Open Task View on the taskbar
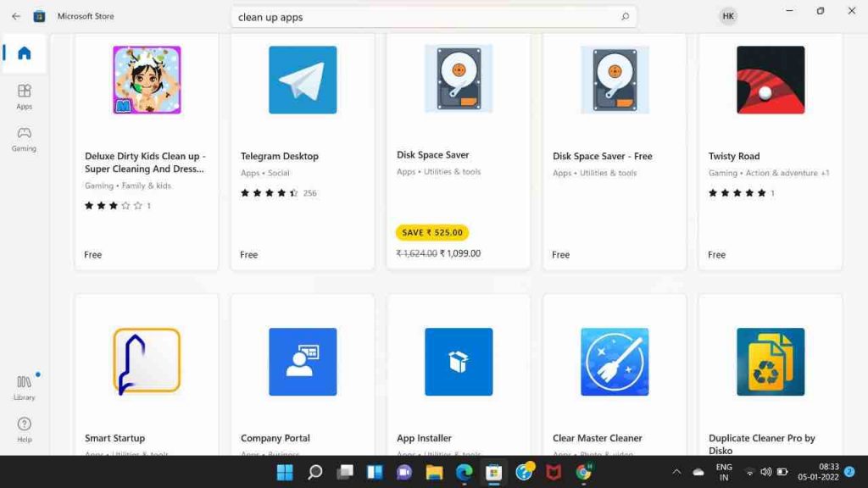Image resolution: width=868 pixels, height=488 pixels. pyautogui.click(x=345, y=473)
